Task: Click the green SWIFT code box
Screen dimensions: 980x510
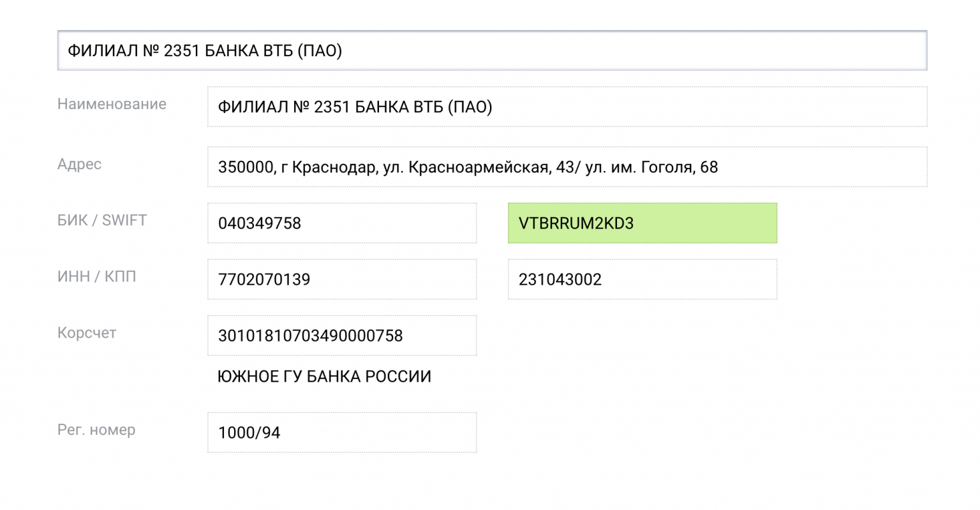Action: [x=642, y=223]
